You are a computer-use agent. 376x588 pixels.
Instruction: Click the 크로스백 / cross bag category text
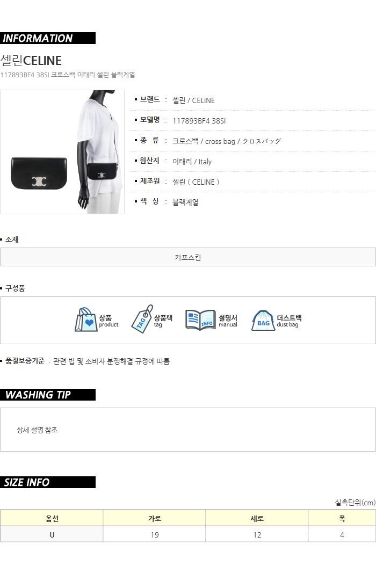tap(204, 141)
